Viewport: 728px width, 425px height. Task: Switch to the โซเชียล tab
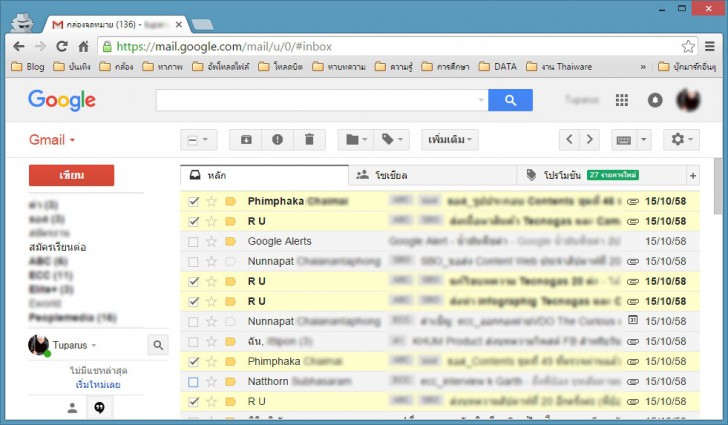432,175
